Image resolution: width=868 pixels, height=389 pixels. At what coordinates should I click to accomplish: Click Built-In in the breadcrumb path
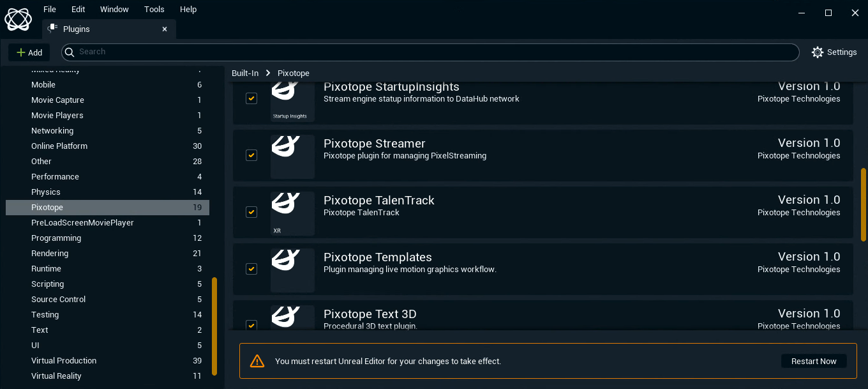[245, 73]
